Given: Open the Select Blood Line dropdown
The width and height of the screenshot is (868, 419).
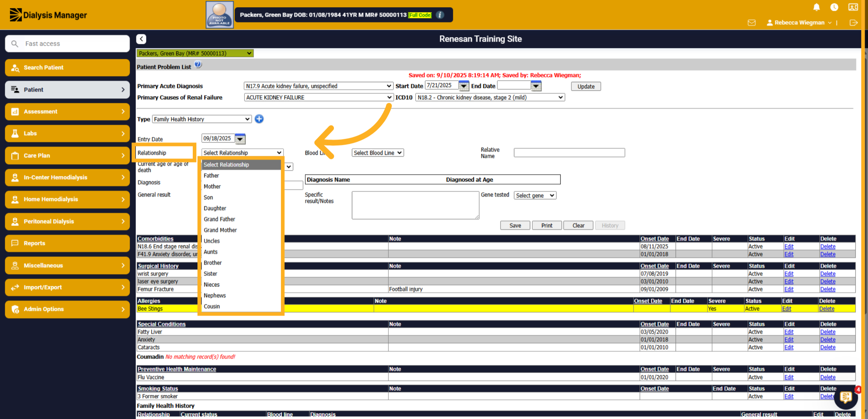Looking at the screenshot, I should point(378,153).
